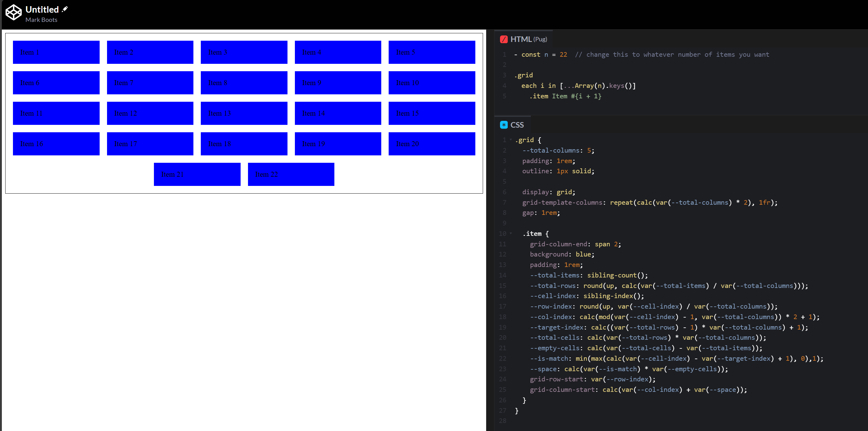Click the Item 1 box in preview
The width and height of the screenshot is (868, 431).
coord(56,52)
